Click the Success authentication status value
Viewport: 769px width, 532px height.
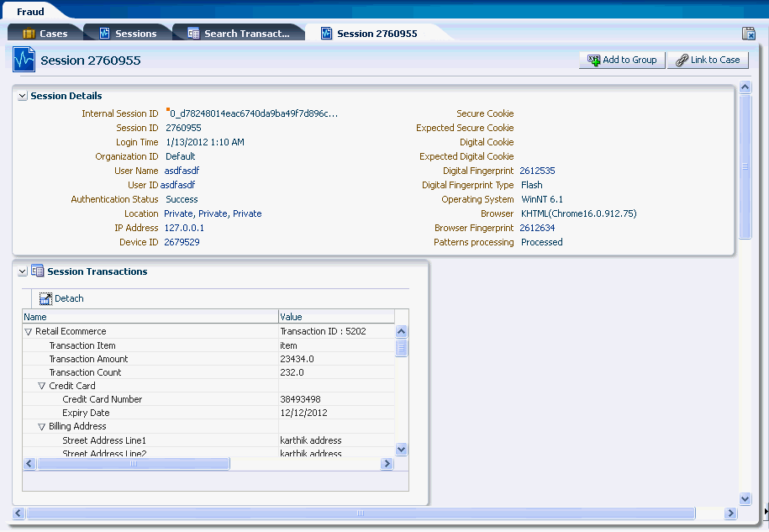182,199
